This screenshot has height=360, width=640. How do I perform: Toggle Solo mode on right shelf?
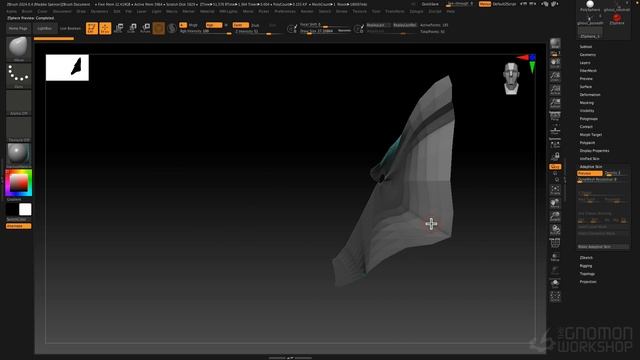(555, 283)
